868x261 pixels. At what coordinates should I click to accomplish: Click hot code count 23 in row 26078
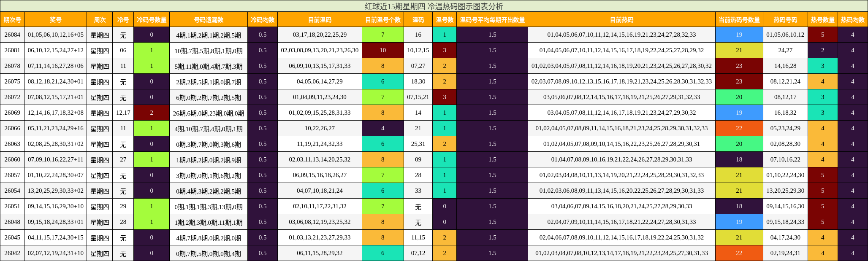[x=739, y=66]
